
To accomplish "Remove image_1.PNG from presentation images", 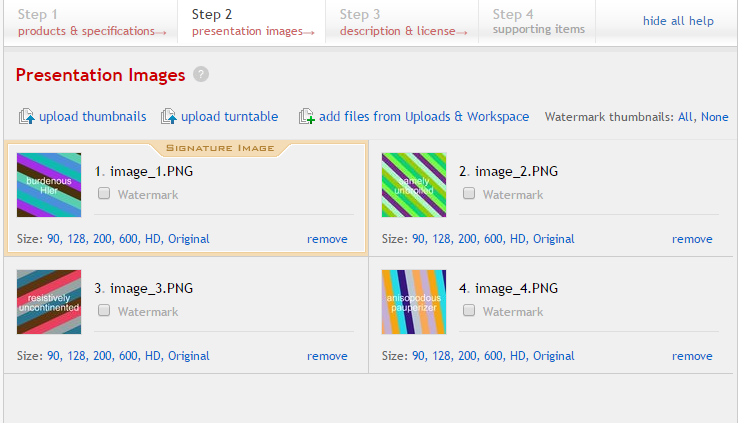I will pyautogui.click(x=327, y=239).
